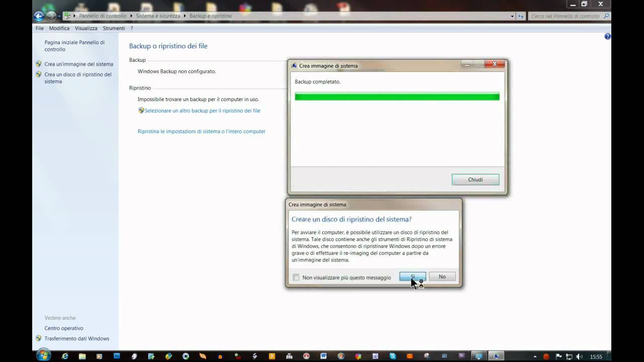Open Crea un'immagine del sistema link

79,64
